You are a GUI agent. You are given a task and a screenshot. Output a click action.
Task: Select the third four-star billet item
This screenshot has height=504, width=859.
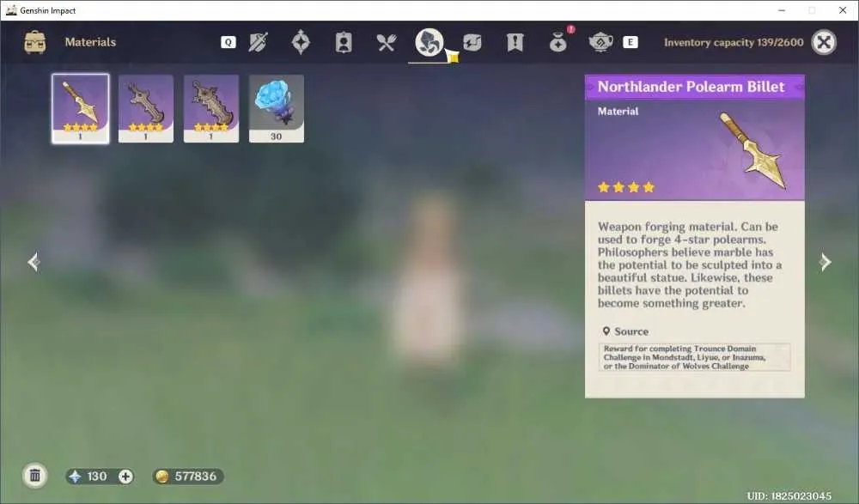pyautogui.click(x=211, y=108)
